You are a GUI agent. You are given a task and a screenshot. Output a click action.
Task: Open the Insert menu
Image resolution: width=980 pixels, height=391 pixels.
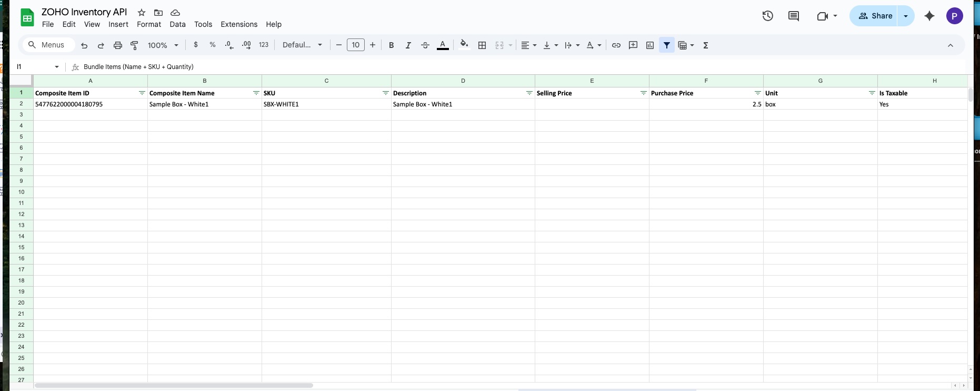click(118, 24)
